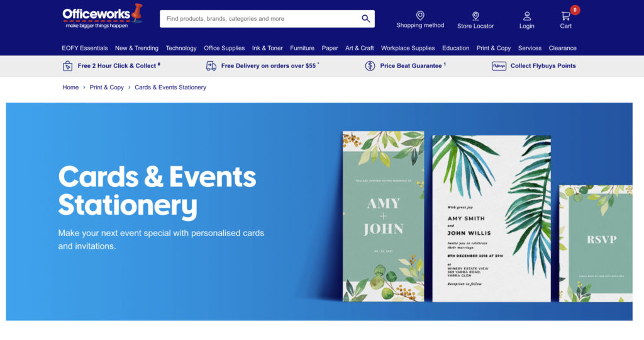Click the red cart count badge
The height and width of the screenshot is (340, 644).
pos(575,10)
